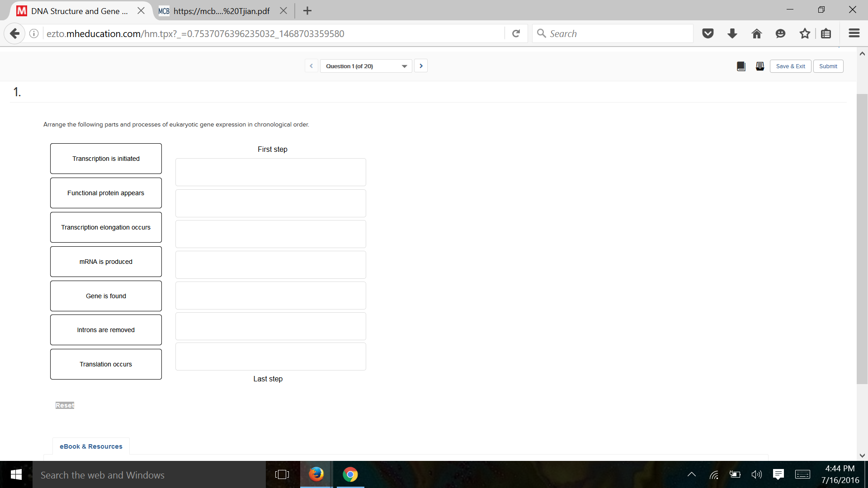Click the bookmark star icon
Screen dimensions: 868x488
point(804,33)
